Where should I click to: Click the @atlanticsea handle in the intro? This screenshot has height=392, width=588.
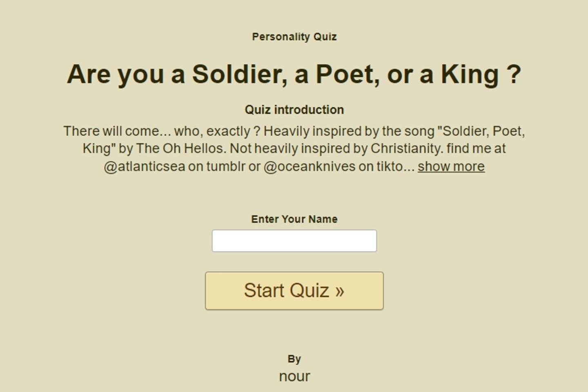point(144,166)
